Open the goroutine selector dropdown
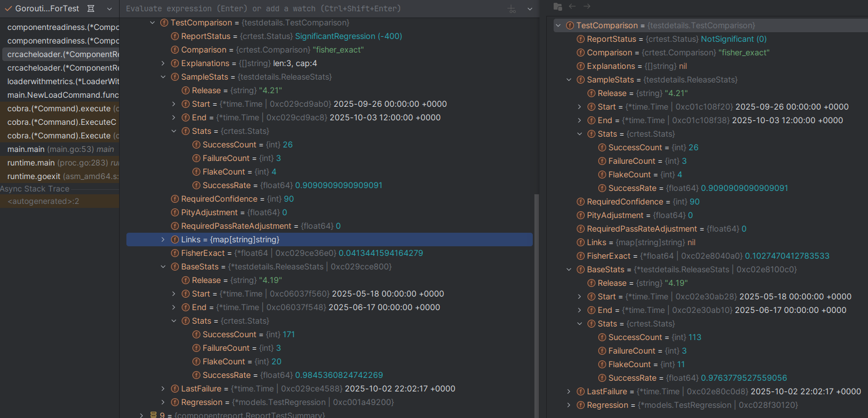 [109, 9]
